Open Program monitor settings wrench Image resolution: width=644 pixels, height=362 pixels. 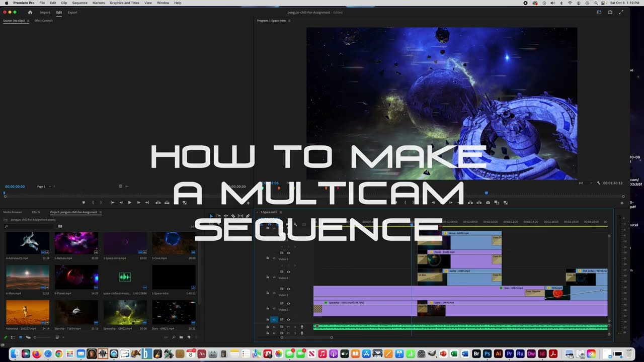coord(598,183)
